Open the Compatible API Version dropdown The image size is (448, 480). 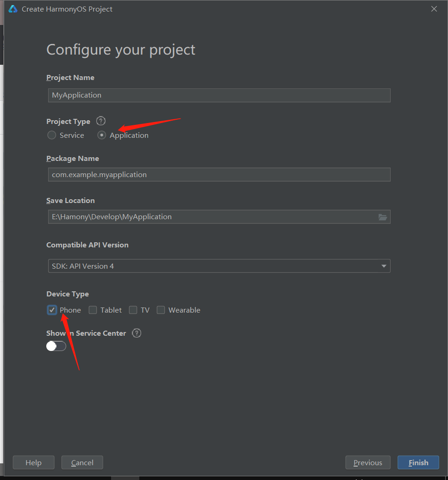pos(219,266)
